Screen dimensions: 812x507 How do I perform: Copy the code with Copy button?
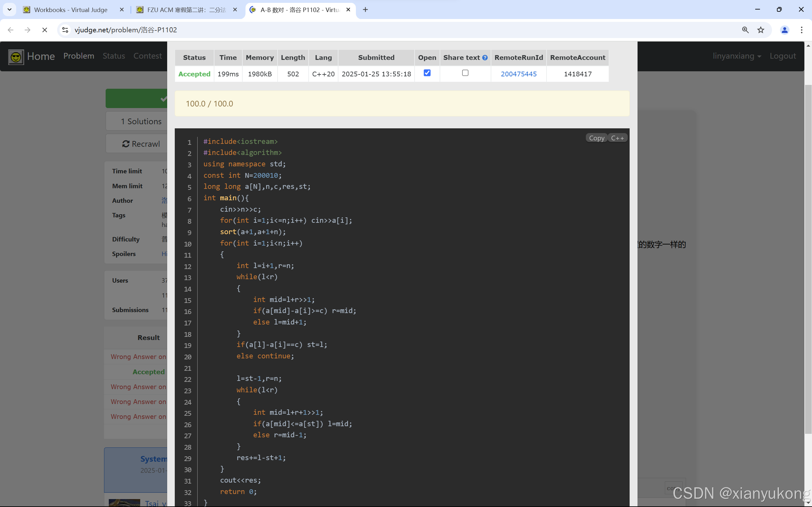pyautogui.click(x=596, y=138)
